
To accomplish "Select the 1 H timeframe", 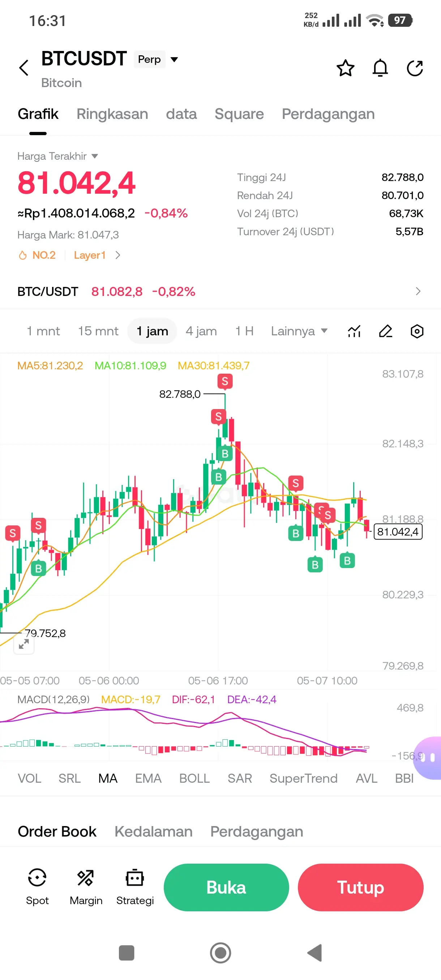I will 244,331.
